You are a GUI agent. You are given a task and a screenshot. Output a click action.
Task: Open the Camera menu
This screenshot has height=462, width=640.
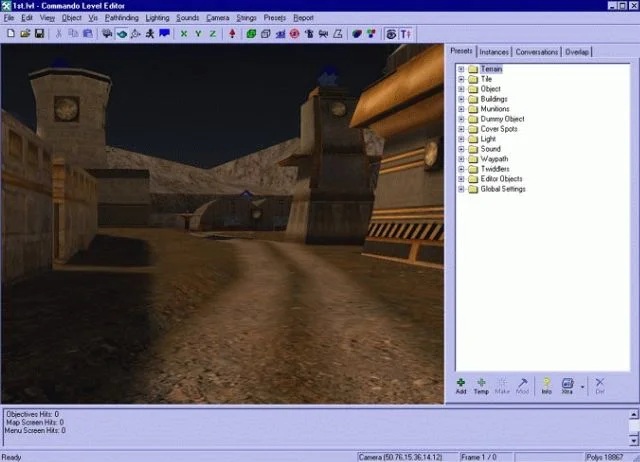(x=218, y=18)
